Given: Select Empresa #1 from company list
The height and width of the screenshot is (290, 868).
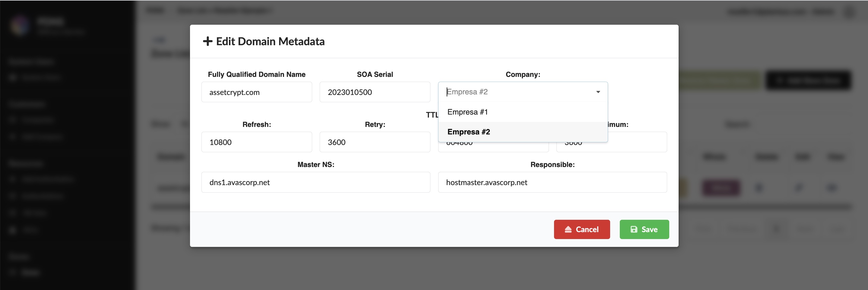Looking at the screenshot, I should pos(523,112).
